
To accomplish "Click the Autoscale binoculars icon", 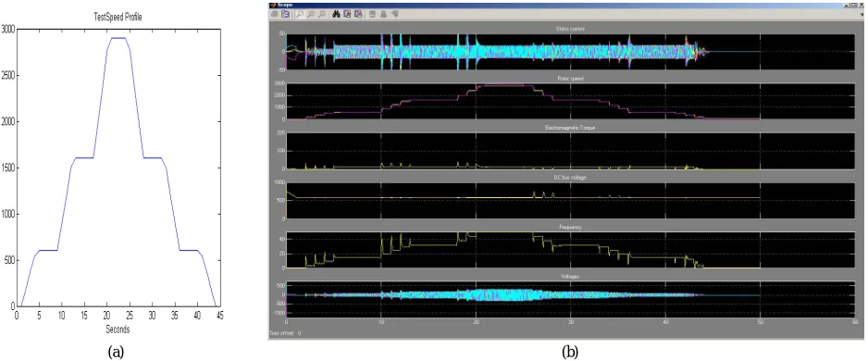I will point(336,14).
